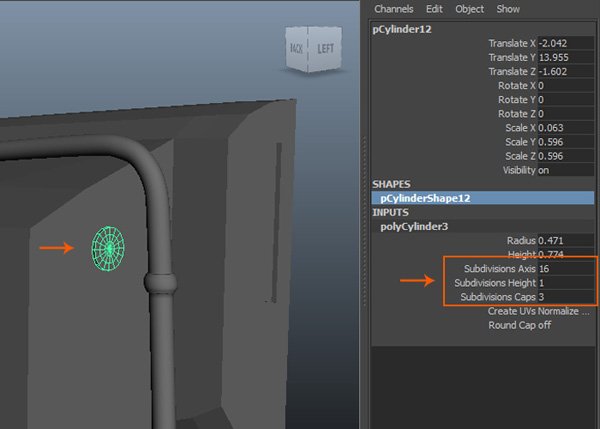Select the Visibility attribute label
600x429 pixels.
(x=519, y=170)
